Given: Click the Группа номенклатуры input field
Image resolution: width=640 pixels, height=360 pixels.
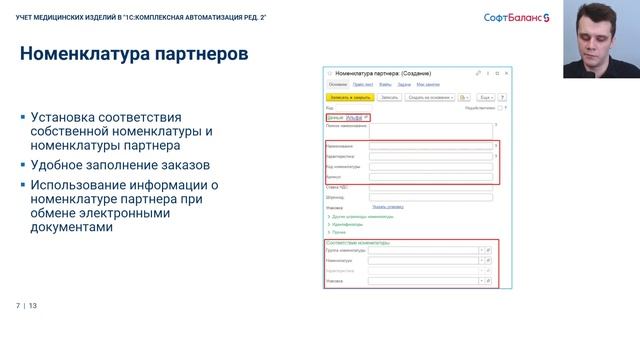Looking at the screenshot, I should (423, 250).
